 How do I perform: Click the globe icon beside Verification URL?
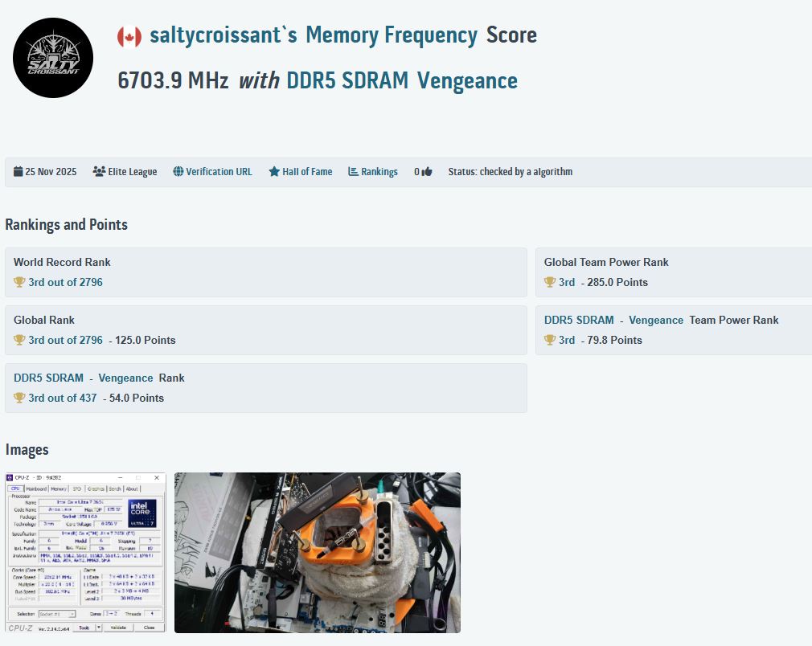178,172
